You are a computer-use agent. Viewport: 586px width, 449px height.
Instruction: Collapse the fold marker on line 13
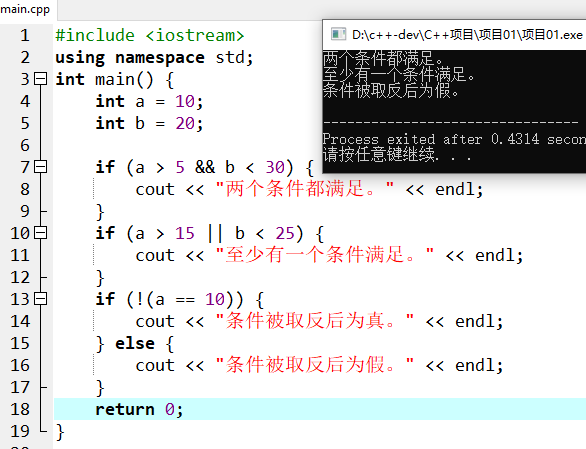pyautogui.click(x=40, y=299)
